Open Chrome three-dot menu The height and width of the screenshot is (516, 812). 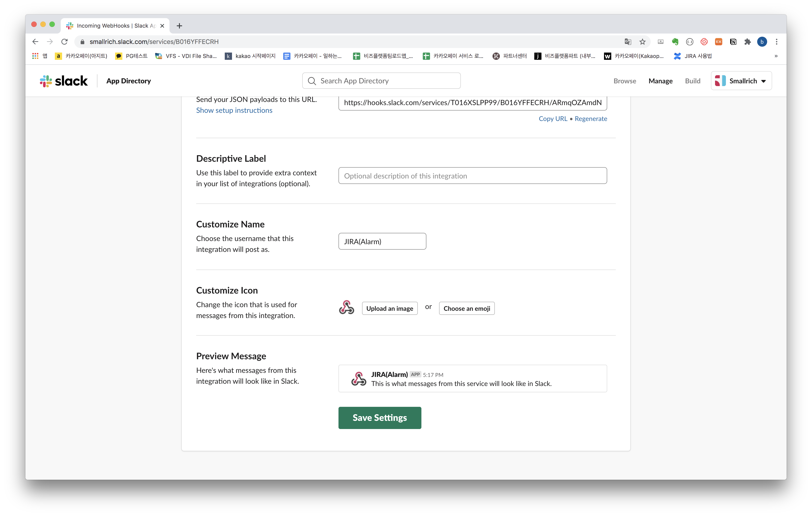pos(777,42)
